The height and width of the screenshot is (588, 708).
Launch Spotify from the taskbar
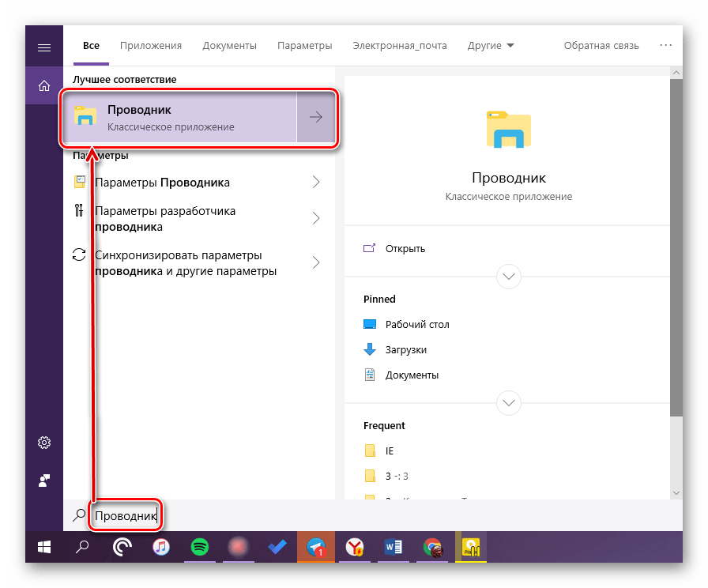pos(198,546)
